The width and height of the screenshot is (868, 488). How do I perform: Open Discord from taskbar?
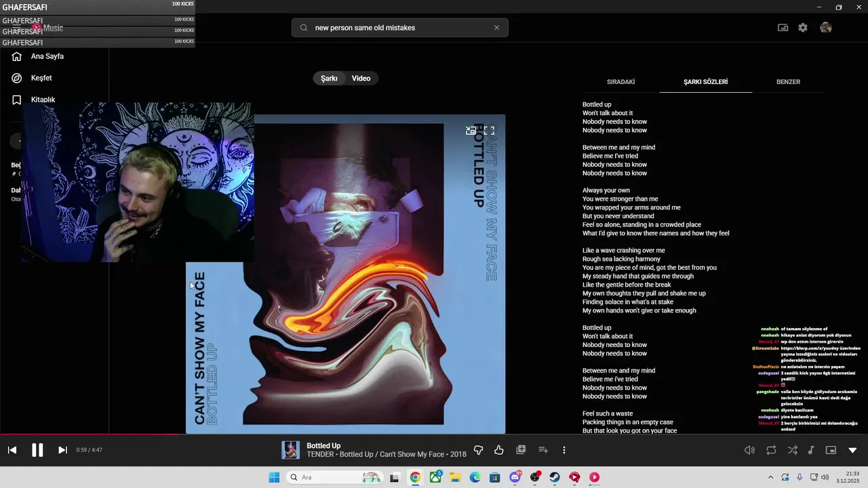click(515, 477)
